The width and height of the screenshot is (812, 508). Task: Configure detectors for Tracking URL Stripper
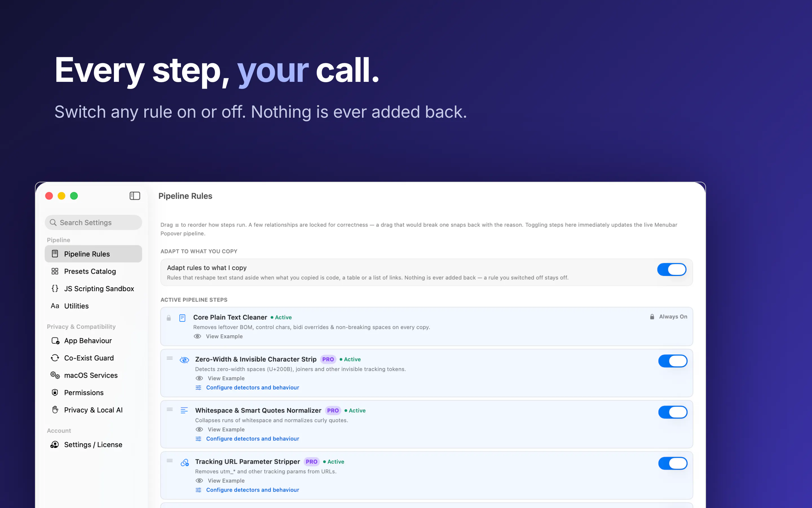tap(247, 490)
